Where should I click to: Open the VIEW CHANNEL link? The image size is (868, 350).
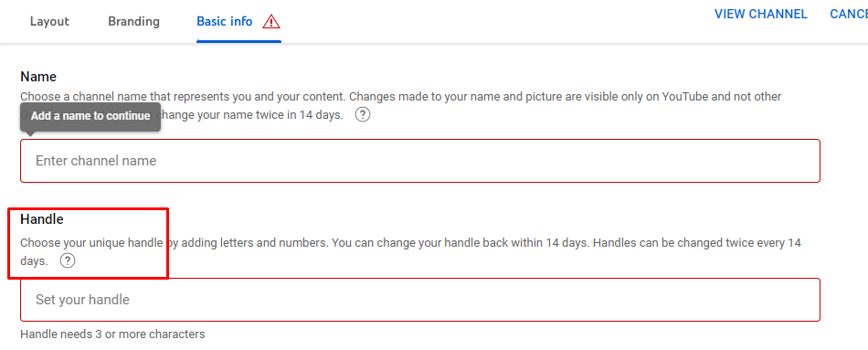point(760,15)
